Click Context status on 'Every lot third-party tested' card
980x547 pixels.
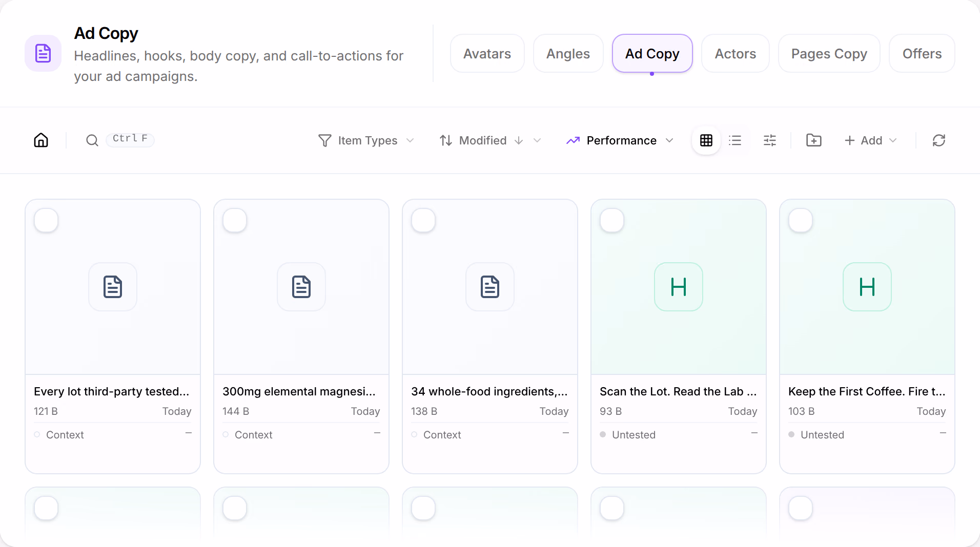[59, 435]
